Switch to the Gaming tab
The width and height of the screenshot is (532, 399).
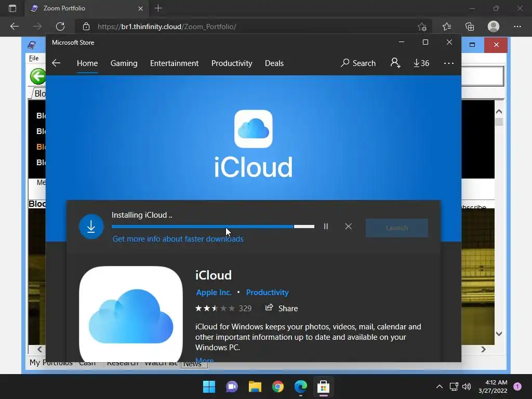pos(124,63)
